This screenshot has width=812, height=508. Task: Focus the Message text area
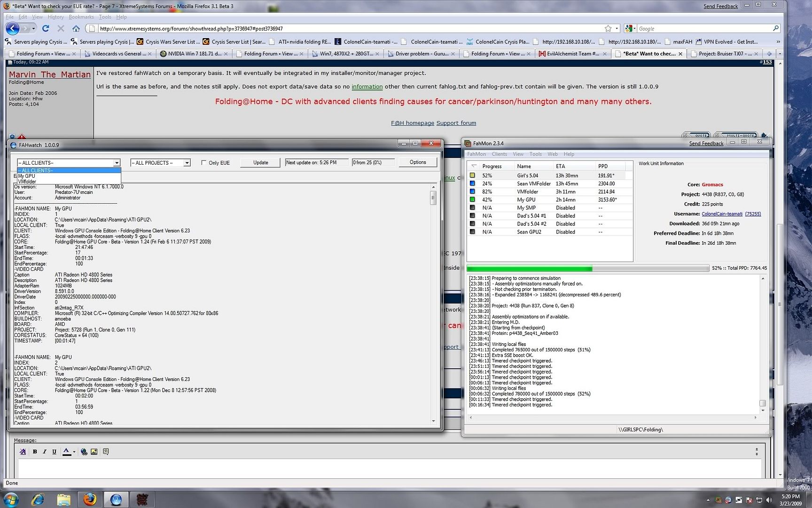click(x=390, y=468)
